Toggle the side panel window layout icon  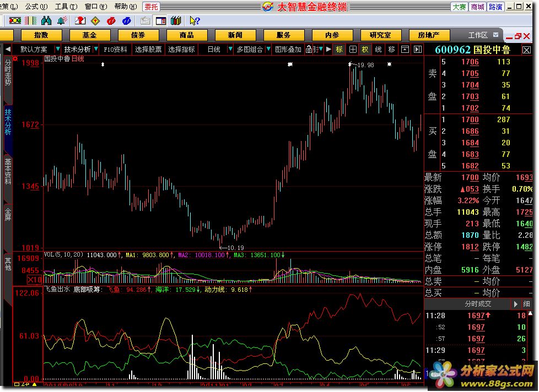(161, 21)
